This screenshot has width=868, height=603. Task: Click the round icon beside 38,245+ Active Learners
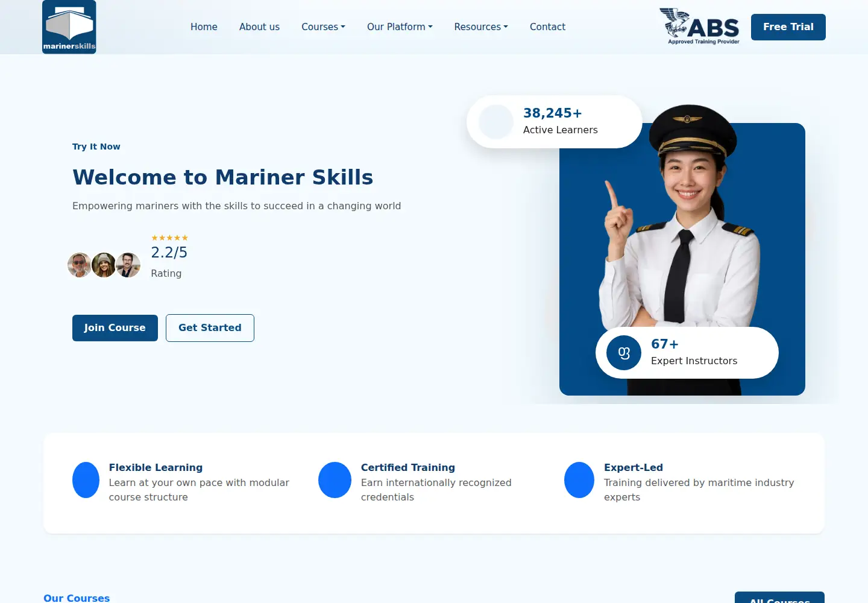(496, 122)
